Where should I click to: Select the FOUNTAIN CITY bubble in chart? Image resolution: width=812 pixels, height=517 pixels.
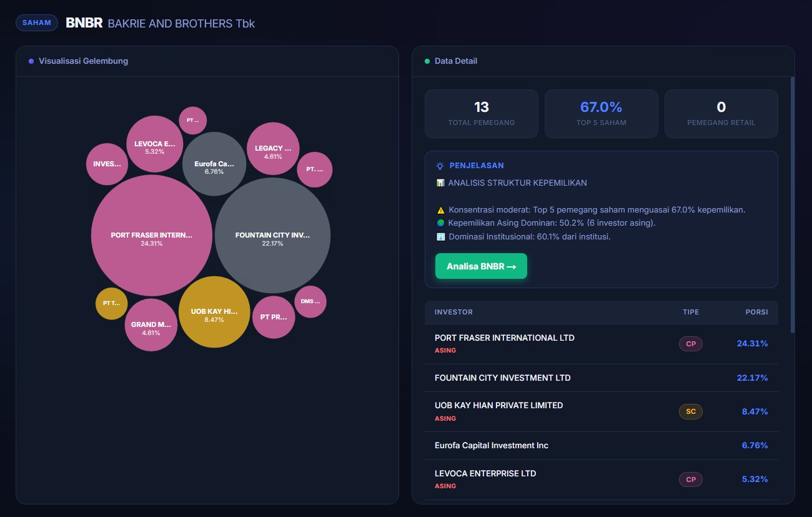[272, 235]
